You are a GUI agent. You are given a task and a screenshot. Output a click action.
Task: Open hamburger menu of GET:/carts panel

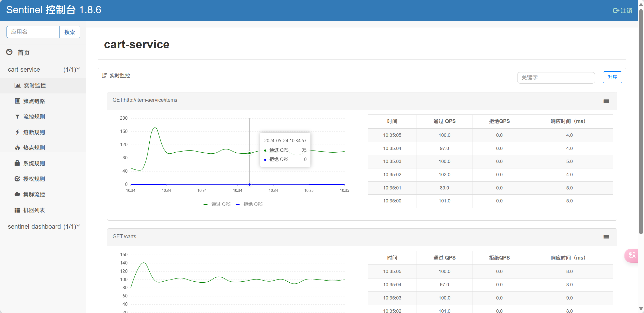point(606,237)
